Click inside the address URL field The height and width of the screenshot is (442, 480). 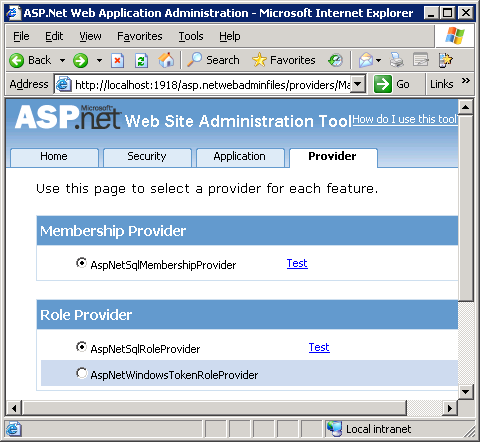212,85
